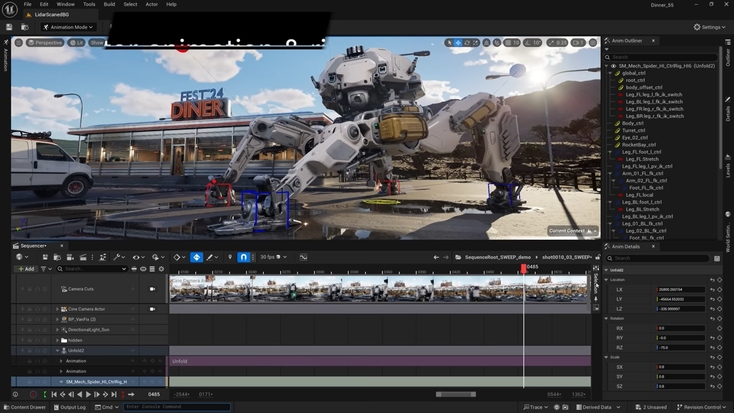734x413 pixels.
Task: Toggle the Lit view mode button in the viewport
Action: coord(77,43)
